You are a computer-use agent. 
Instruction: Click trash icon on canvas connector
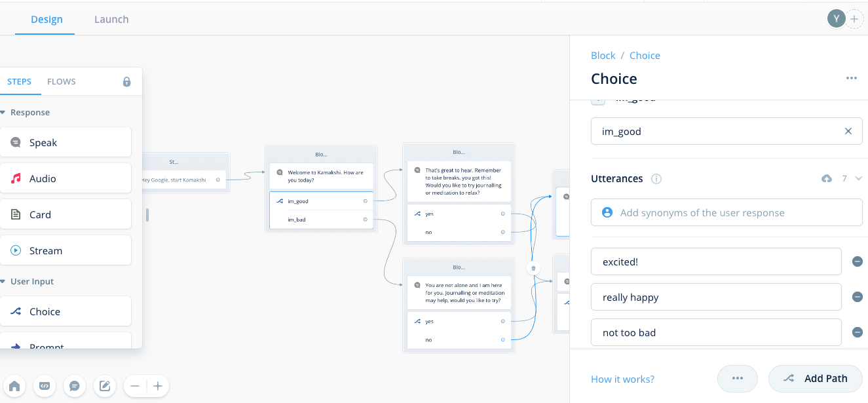coord(533,267)
